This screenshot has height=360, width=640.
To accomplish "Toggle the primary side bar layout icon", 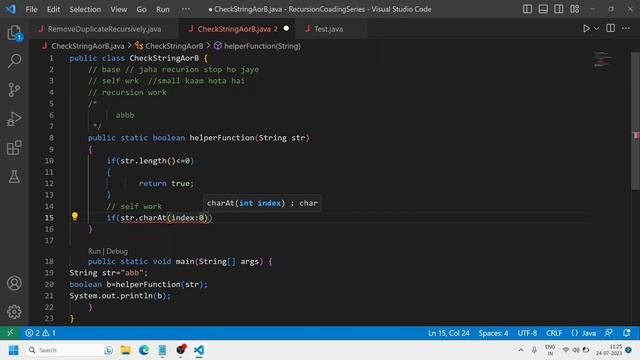I will pos(527,9).
